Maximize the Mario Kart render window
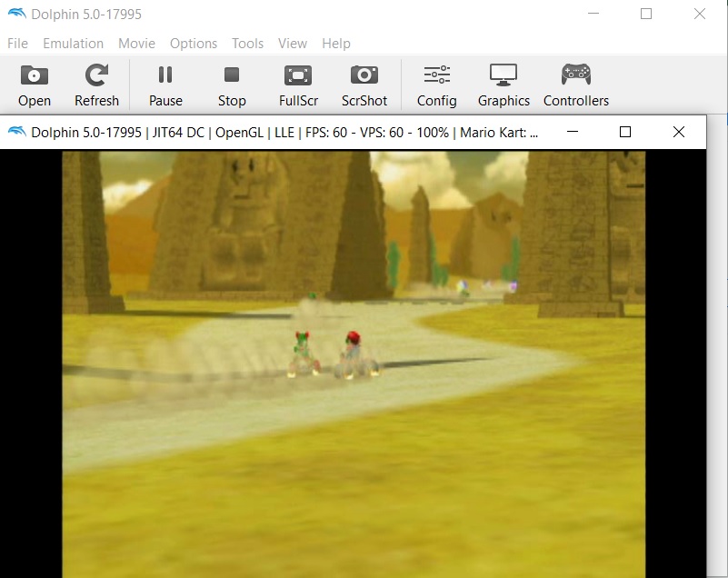Viewport: 728px width, 578px height. pos(625,132)
